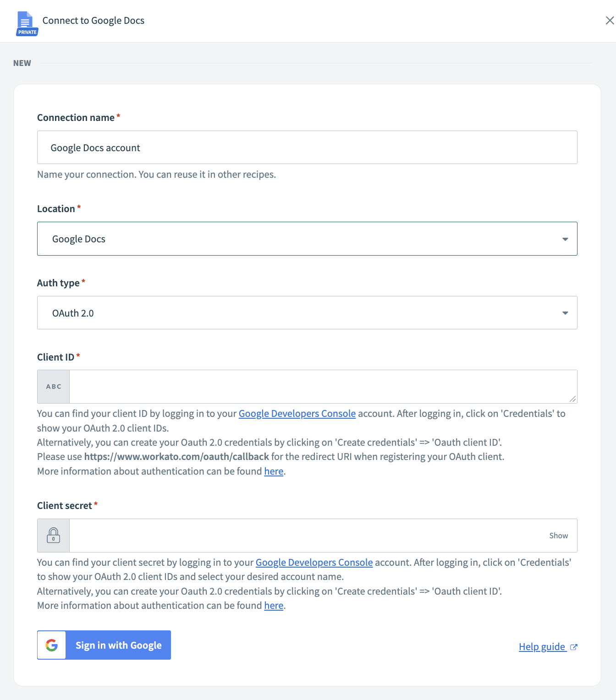Click the resize handle on Client ID field
Viewport: 616px width, 700px height.
(573, 399)
